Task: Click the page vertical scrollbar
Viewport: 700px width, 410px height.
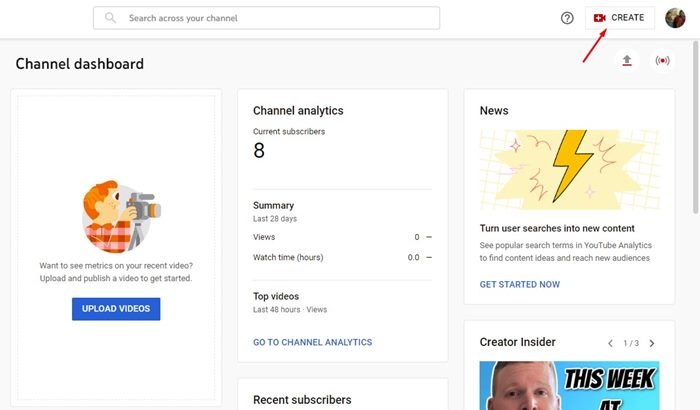Action: 695,127
